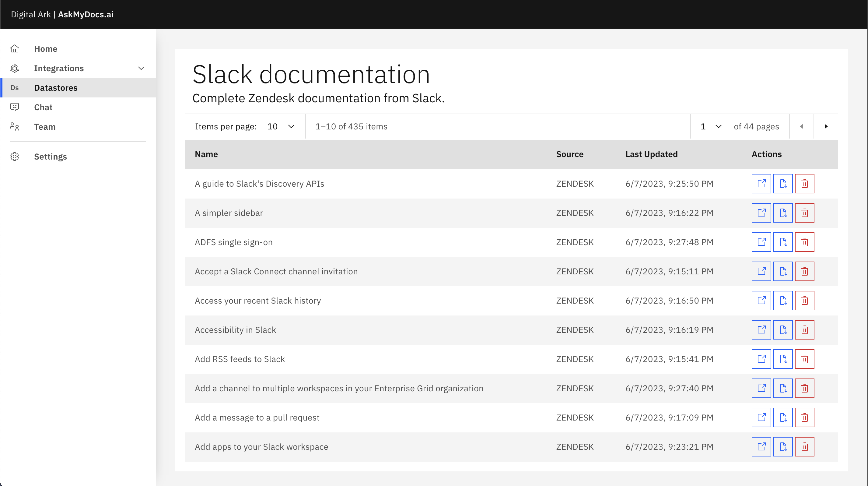This screenshot has width=868, height=486.
Task: Open Settings from the sidebar
Action: click(78, 157)
